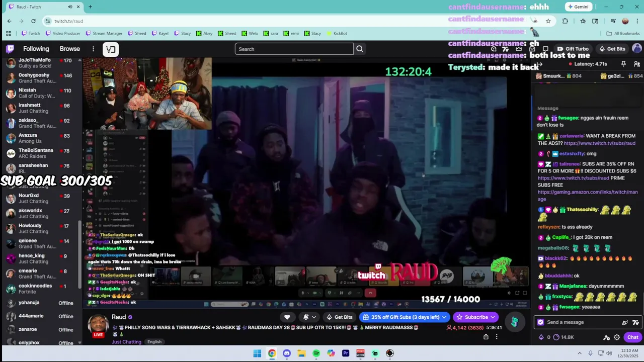This screenshot has width=644, height=362.
Task: Click the Raud streamer name
Action: coord(119,317)
